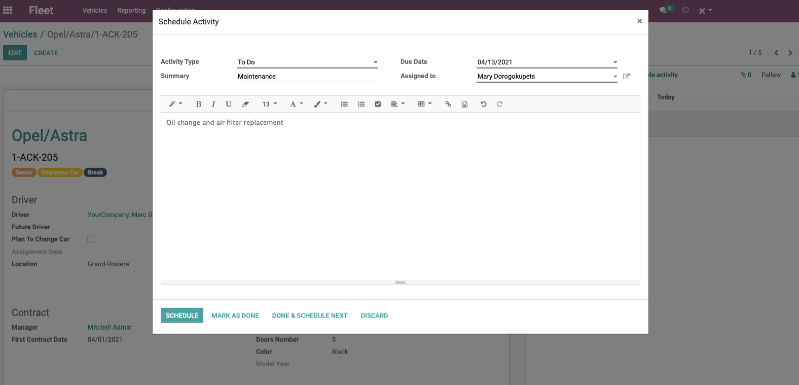
Task: Click into the note body text area
Action: coord(400,196)
